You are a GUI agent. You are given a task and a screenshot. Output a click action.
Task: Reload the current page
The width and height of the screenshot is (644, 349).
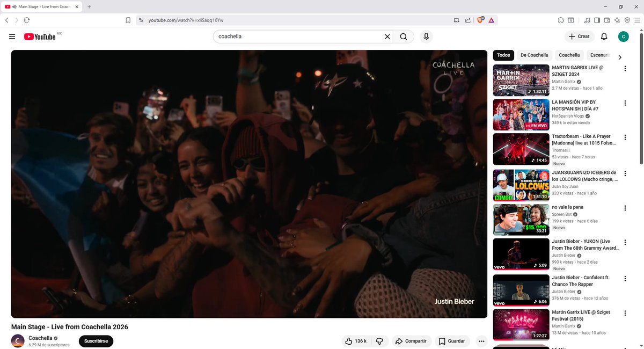tap(27, 20)
